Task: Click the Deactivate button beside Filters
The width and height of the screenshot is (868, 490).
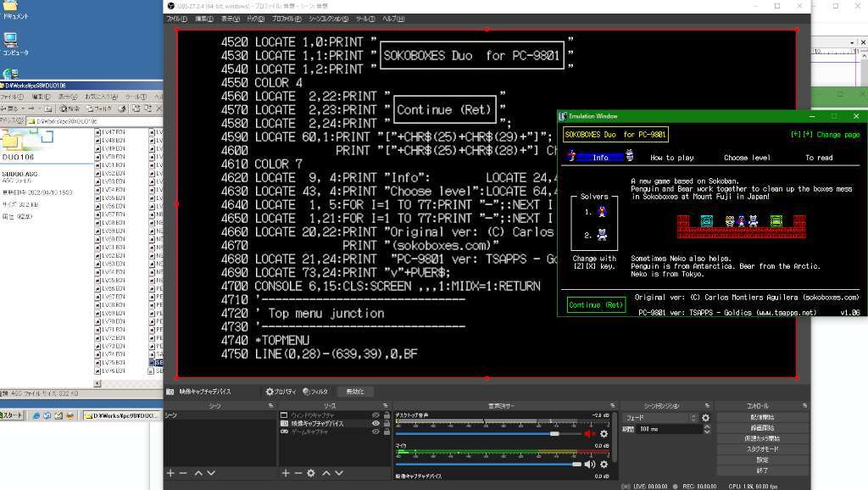Action: (x=355, y=392)
